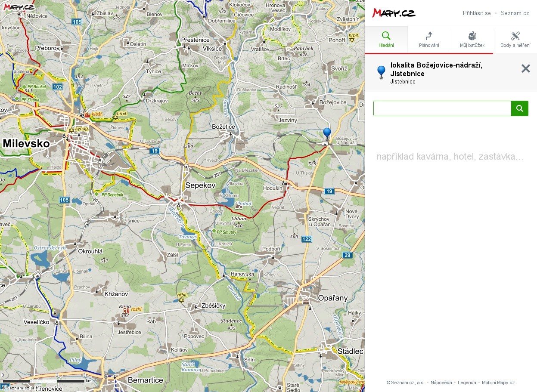Open the Hledání search tab
This screenshot has height=392, width=537.
click(x=386, y=40)
